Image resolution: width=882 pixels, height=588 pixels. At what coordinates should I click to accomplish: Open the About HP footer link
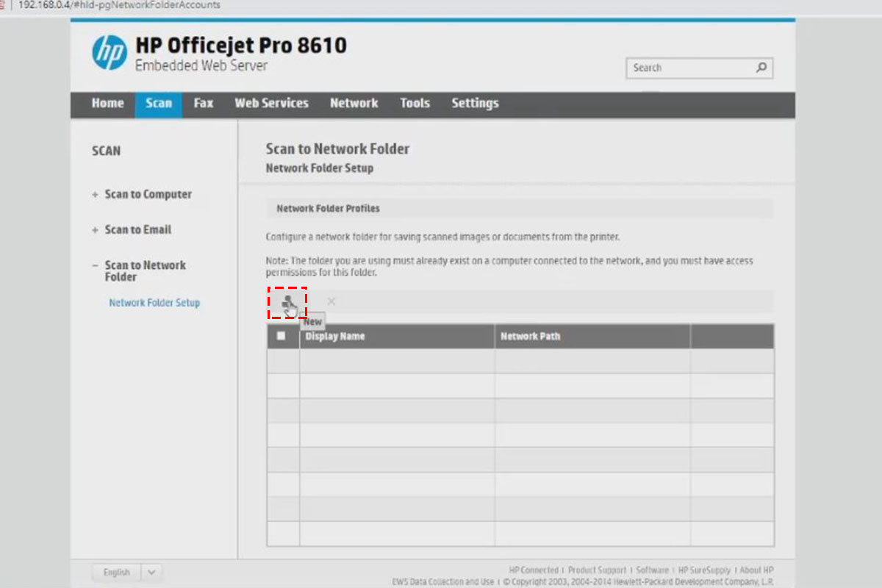[x=756, y=570]
